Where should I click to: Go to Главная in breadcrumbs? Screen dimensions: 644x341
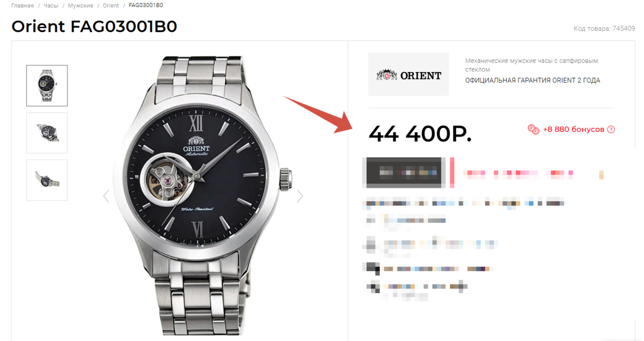(23, 6)
